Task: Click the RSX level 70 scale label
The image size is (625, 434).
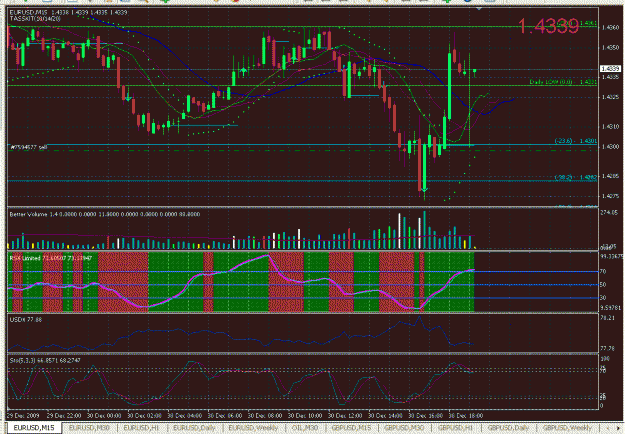Action: click(603, 271)
